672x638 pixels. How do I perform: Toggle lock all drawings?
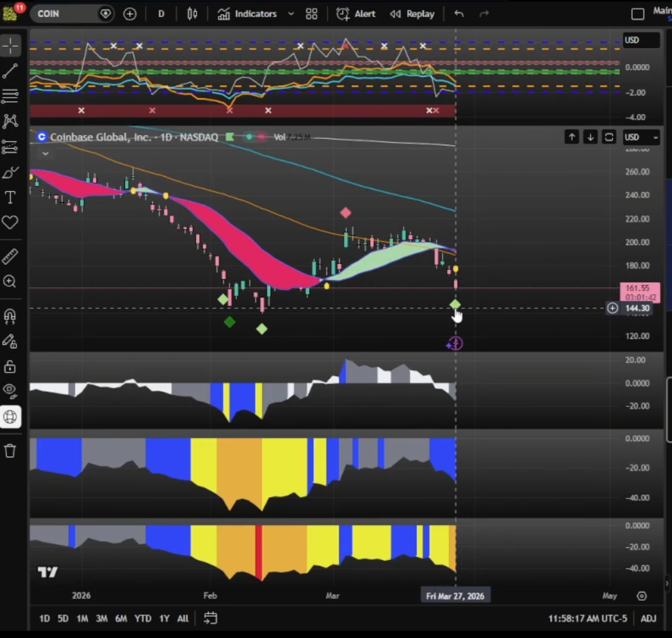(10, 367)
